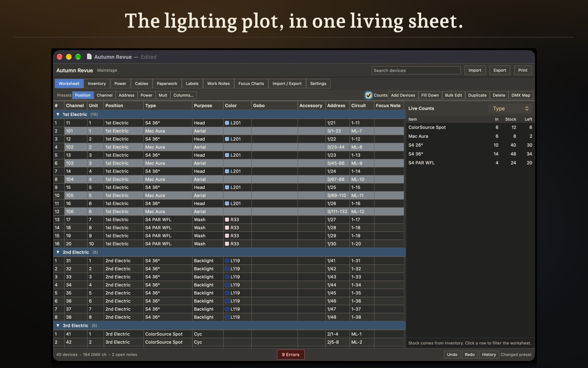
Task: Open the Columns... preset menu
Action: click(x=183, y=95)
